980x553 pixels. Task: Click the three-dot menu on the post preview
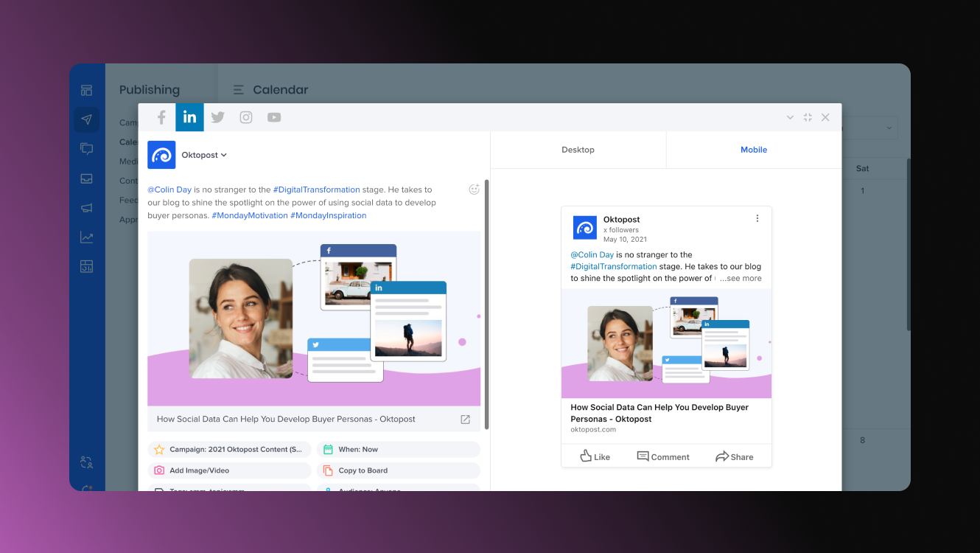pos(757,218)
